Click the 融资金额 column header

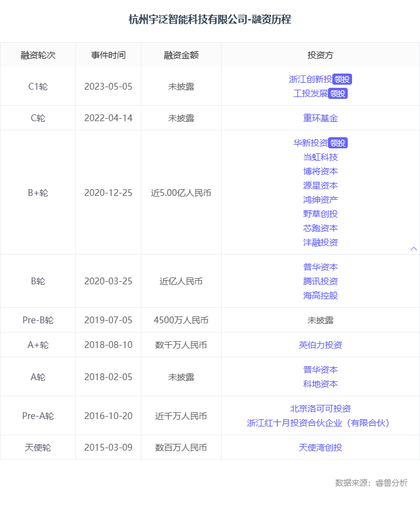pos(181,55)
